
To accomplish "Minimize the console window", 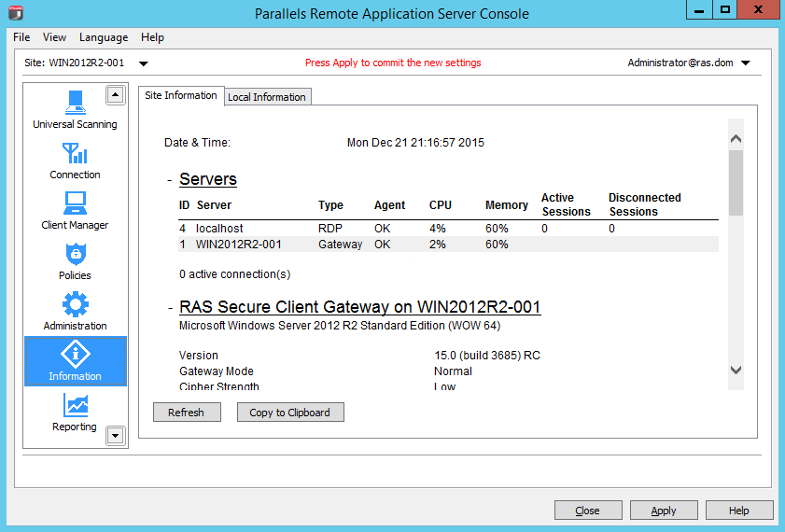I will (699, 10).
